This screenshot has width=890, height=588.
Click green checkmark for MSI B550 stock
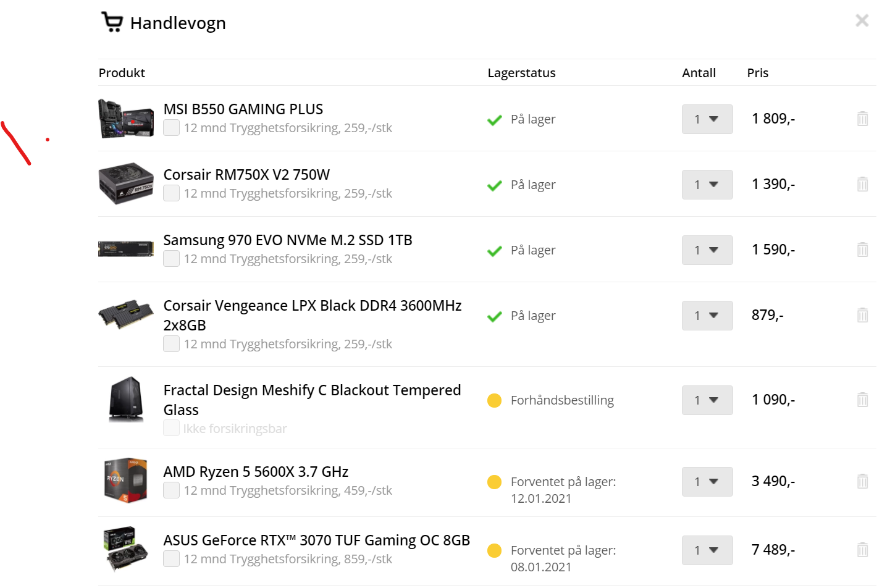click(495, 120)
